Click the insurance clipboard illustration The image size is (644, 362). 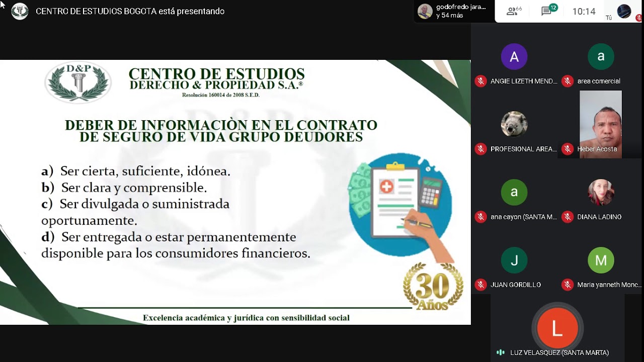click(401, 207)
